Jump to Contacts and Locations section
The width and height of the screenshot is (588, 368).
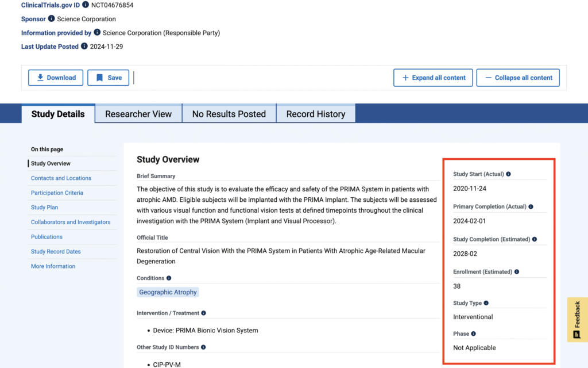[61, 178]
